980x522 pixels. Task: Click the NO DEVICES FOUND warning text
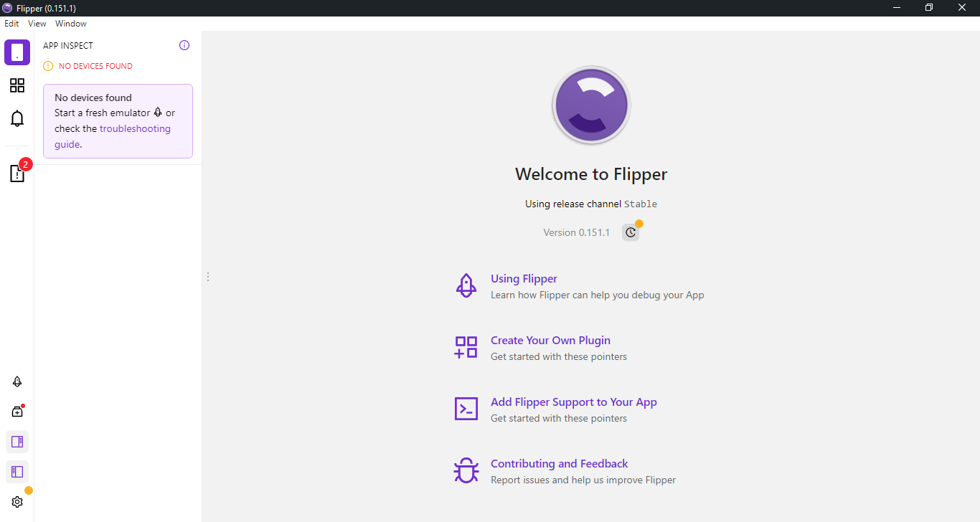click(95, 66)
